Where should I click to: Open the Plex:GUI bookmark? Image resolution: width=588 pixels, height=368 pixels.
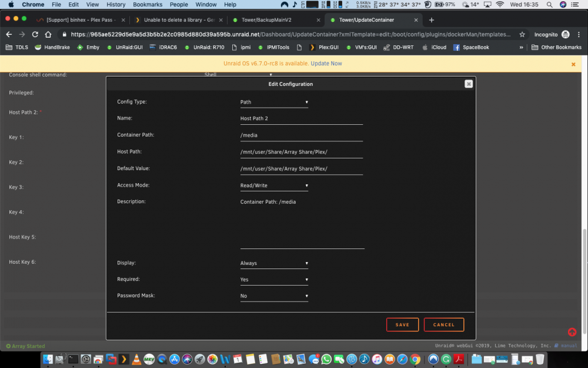pos(324,47)
